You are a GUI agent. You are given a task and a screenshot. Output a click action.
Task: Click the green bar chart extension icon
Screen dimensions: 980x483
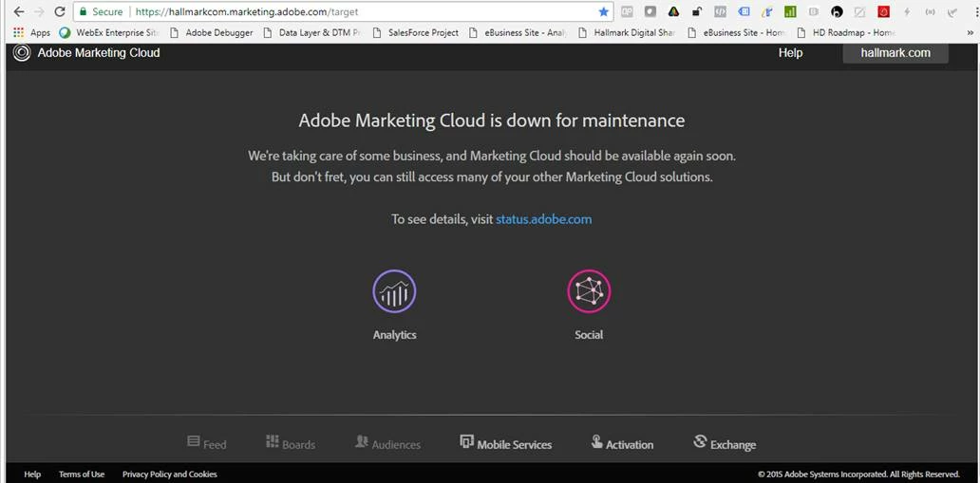(791, 11)
